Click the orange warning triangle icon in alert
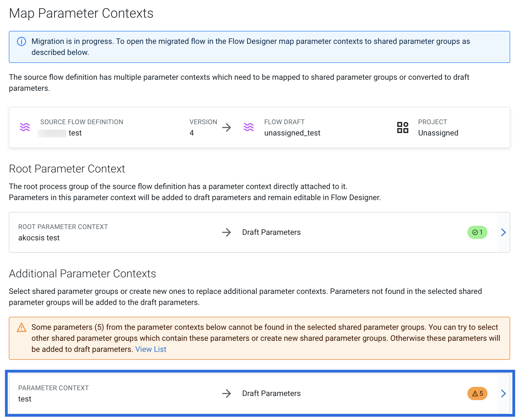 click(22, 327)
